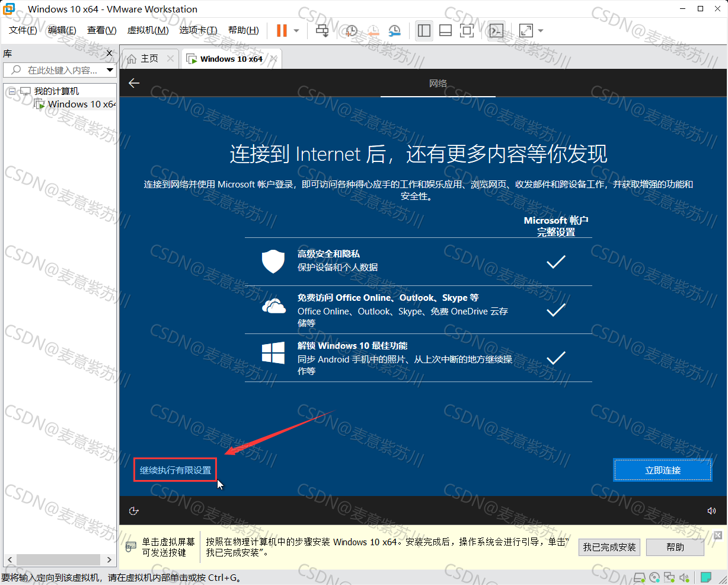The width and height of the screenshot is (728, 585).
Task: Enter full screen mode icon
Action: (x=467, y=30)
